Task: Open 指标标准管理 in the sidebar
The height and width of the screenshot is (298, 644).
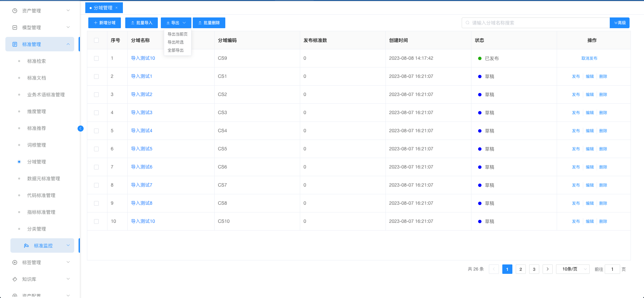Action: coord(41,212)
